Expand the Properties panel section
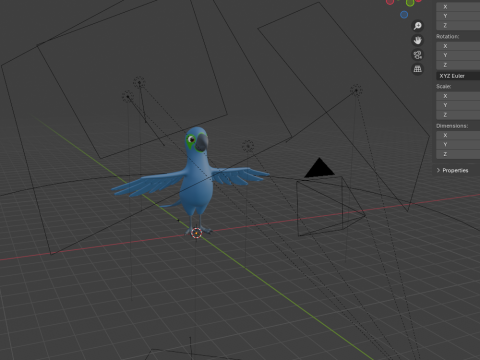The image size is (480, 360). [452, 170]
